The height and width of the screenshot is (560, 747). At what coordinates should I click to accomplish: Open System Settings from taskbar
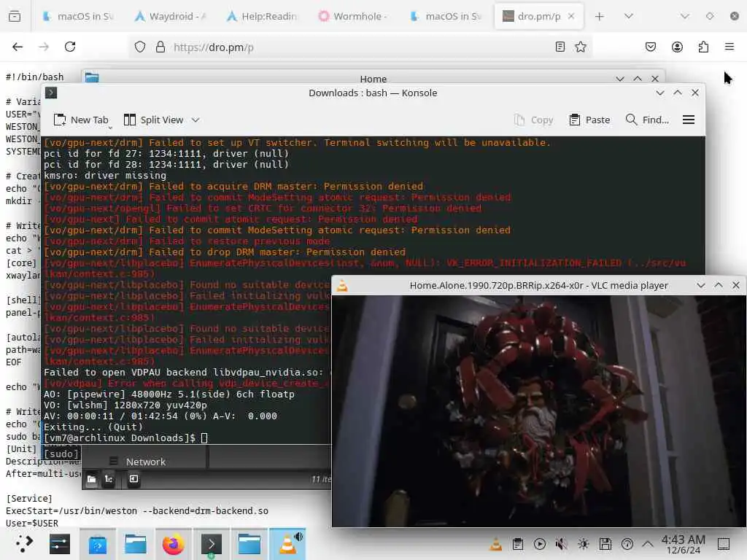click(x=60, y=544)
